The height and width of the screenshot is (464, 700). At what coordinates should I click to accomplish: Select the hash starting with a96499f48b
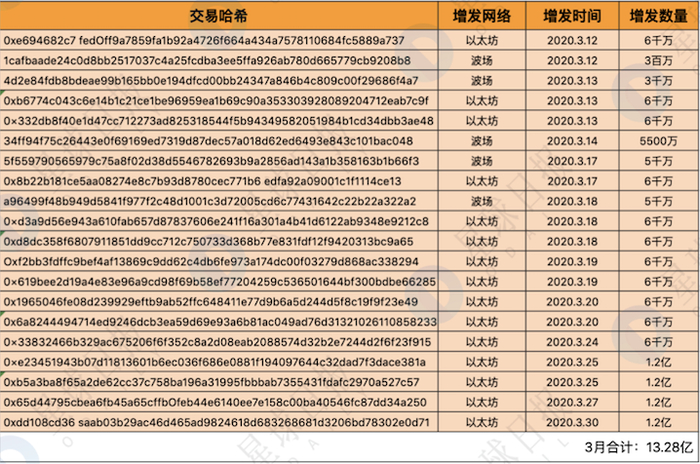coord(210,201)
